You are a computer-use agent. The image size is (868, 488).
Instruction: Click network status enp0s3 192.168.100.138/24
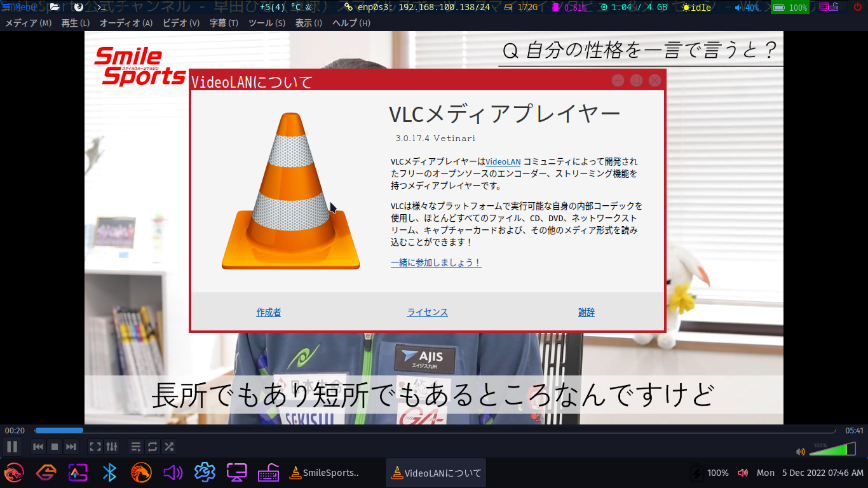417,8
